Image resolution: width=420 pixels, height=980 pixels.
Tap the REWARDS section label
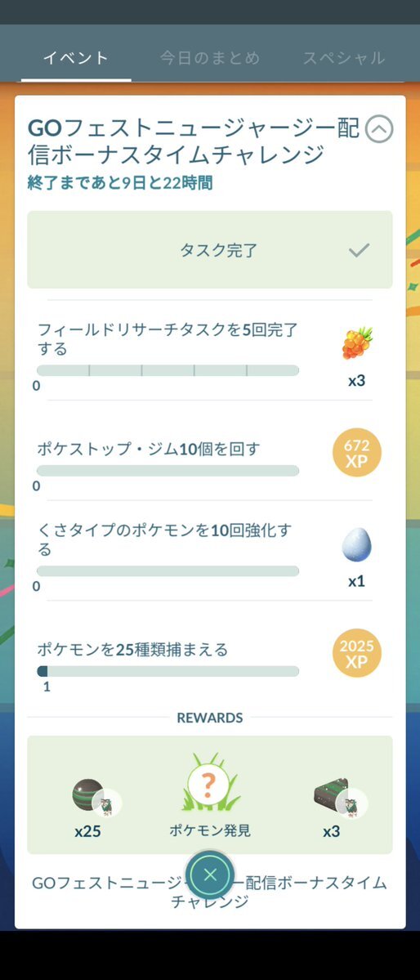coord(210,718)
